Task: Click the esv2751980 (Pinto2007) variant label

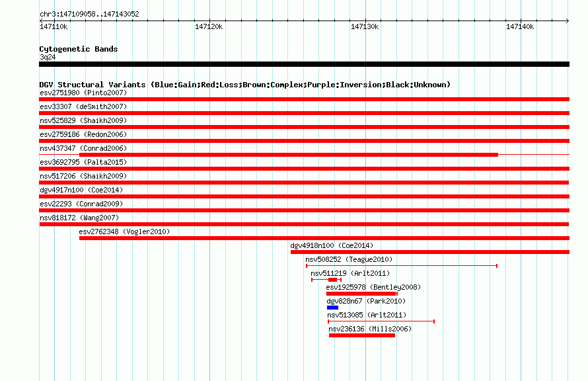Action: (83, 93)
